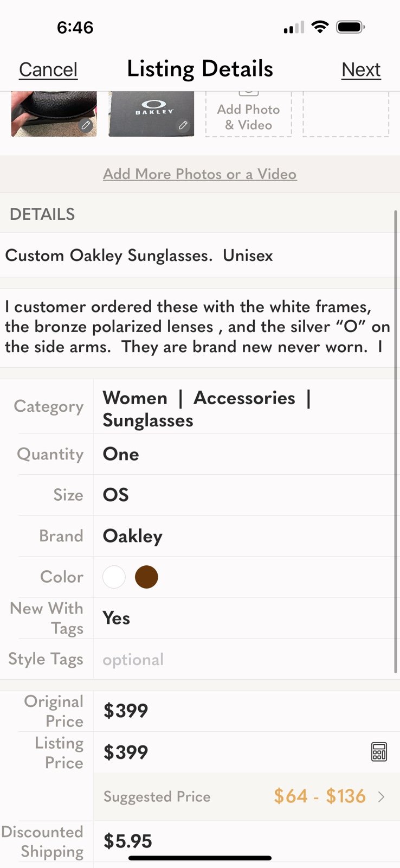The image size is (400, 868).
Task: Select the brown color swatch
Action: (146, 577)
